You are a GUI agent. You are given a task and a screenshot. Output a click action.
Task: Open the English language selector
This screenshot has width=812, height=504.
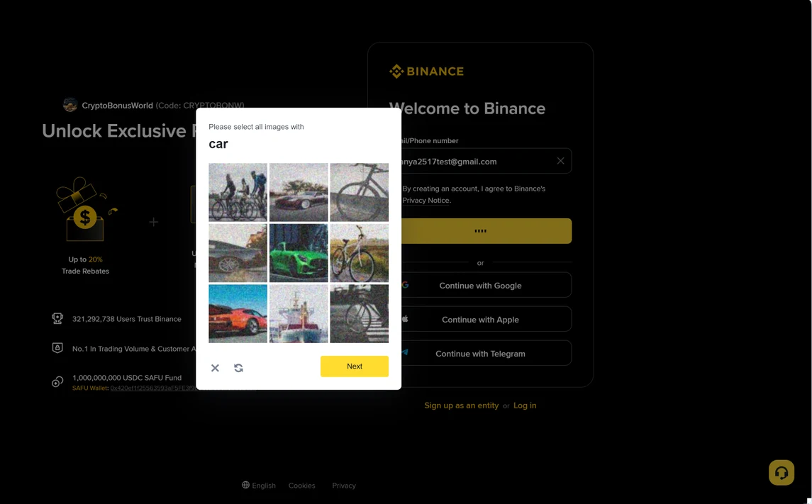(x=259, y=486)
